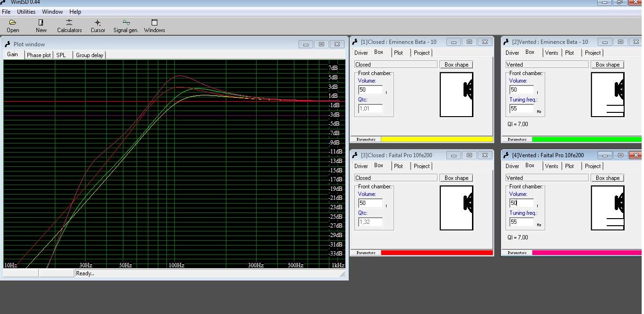Image resolution: width=644 pixels, height=314 pixels.
Task: Click Closed box type field in Eminence window
Action: tap(396, 65)
